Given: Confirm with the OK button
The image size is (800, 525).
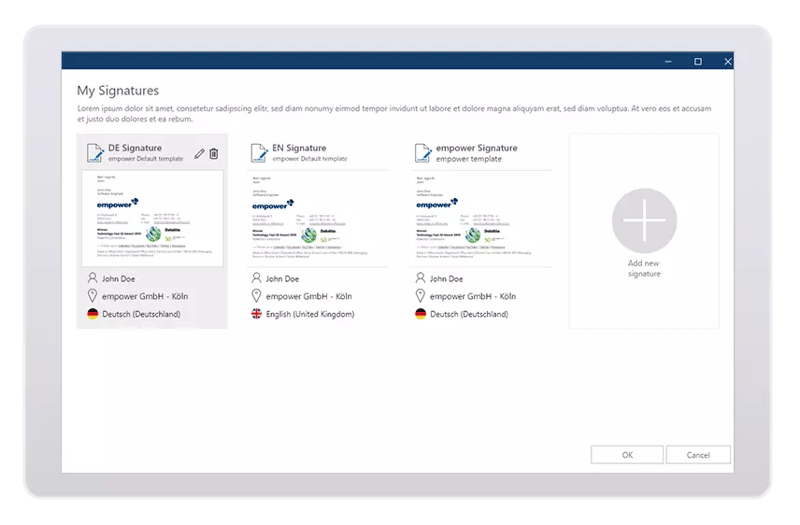Looking at the screenshot, I should 627,455.
